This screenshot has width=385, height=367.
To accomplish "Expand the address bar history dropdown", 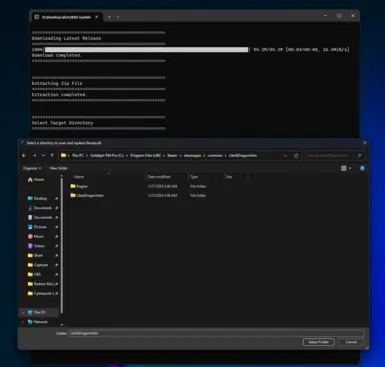I will point(285,156).
